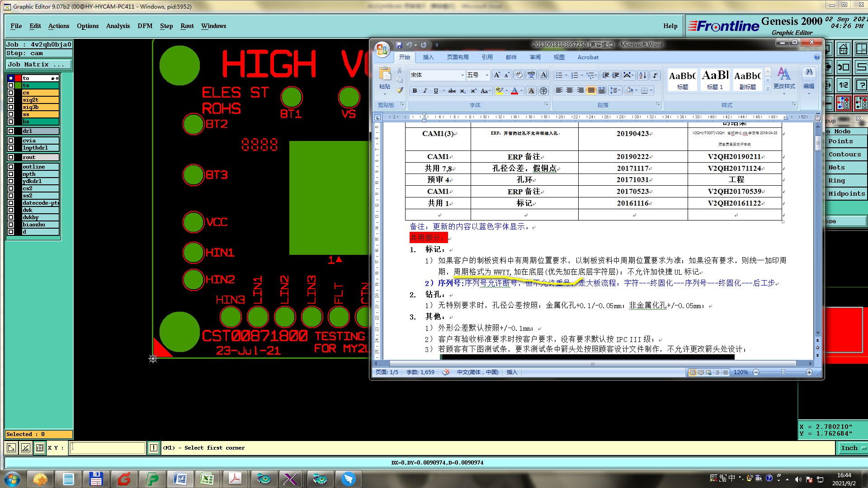Click the X Y coordinate input field

(107, 448)
